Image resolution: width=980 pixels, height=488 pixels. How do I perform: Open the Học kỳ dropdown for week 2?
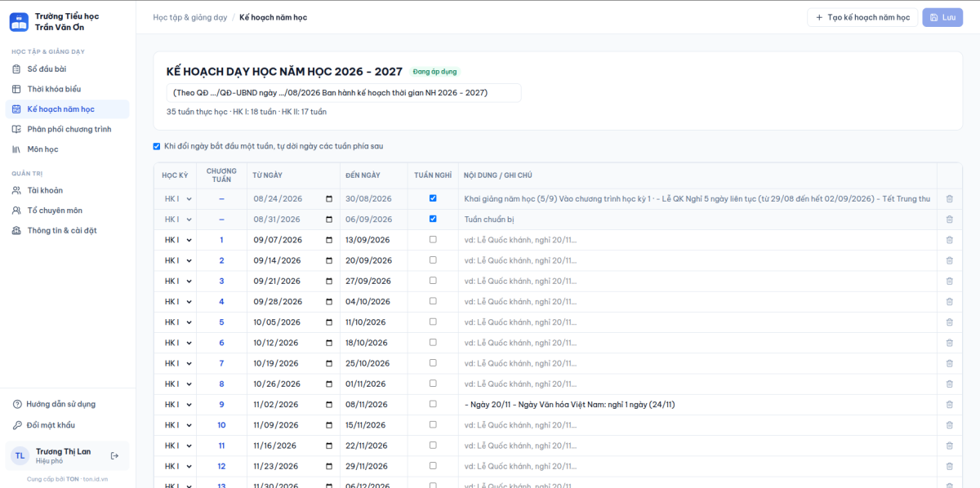click(x=177, y=260)
